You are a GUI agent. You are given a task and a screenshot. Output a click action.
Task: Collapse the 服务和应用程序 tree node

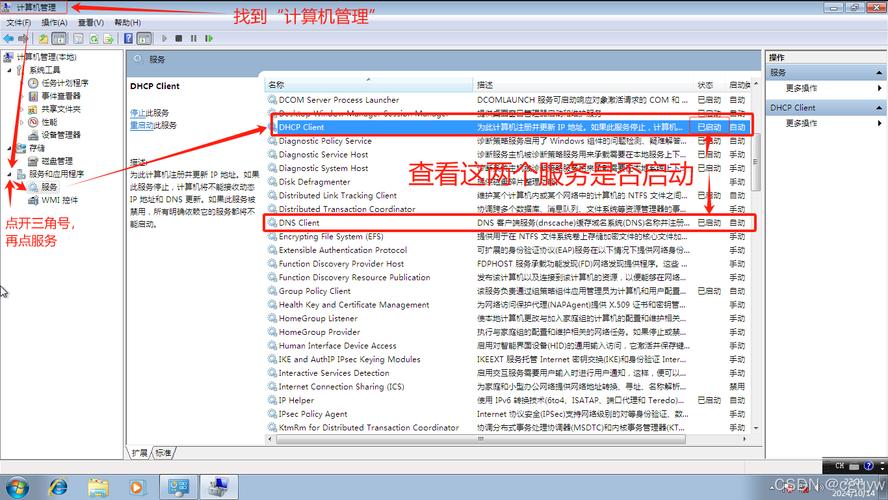pyautogui.click(x=9, y=174)
